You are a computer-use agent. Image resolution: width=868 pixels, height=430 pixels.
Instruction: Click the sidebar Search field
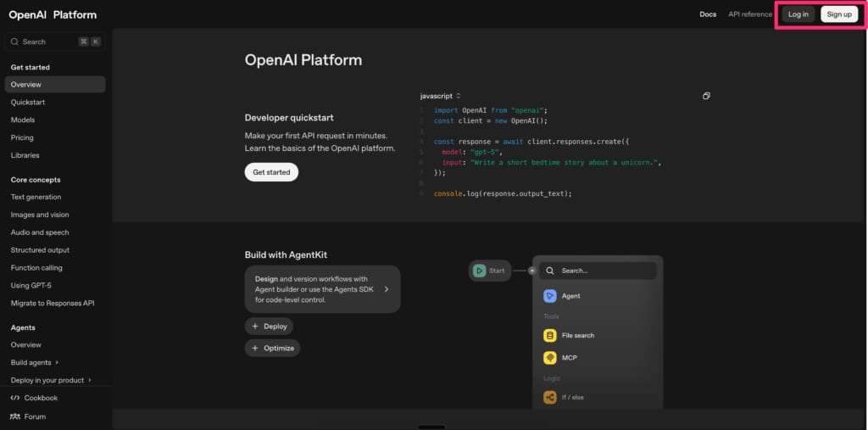click(54, 42)
